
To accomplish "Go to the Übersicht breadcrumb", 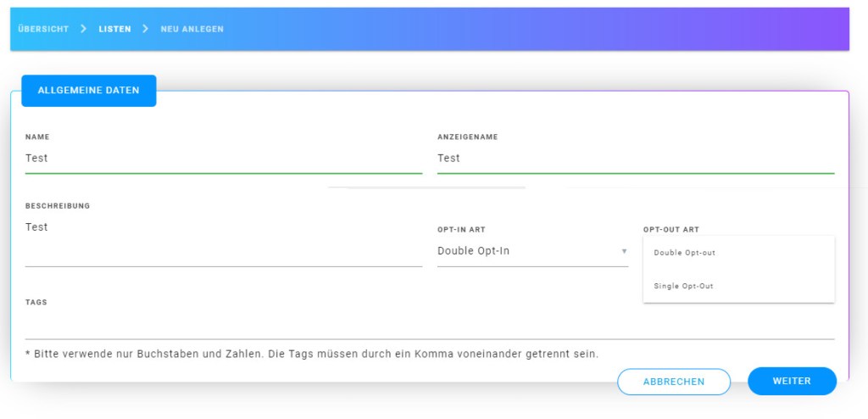I will pos(42,29).
